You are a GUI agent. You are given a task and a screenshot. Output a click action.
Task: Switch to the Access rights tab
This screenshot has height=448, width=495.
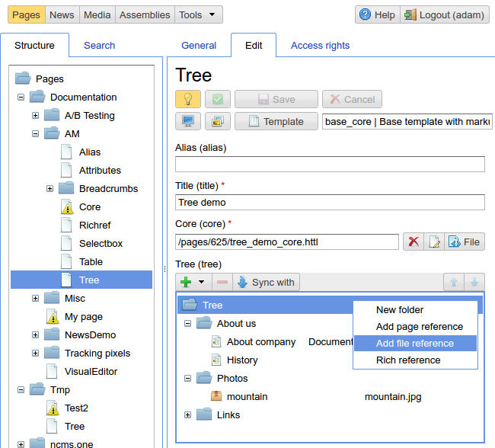320,46
